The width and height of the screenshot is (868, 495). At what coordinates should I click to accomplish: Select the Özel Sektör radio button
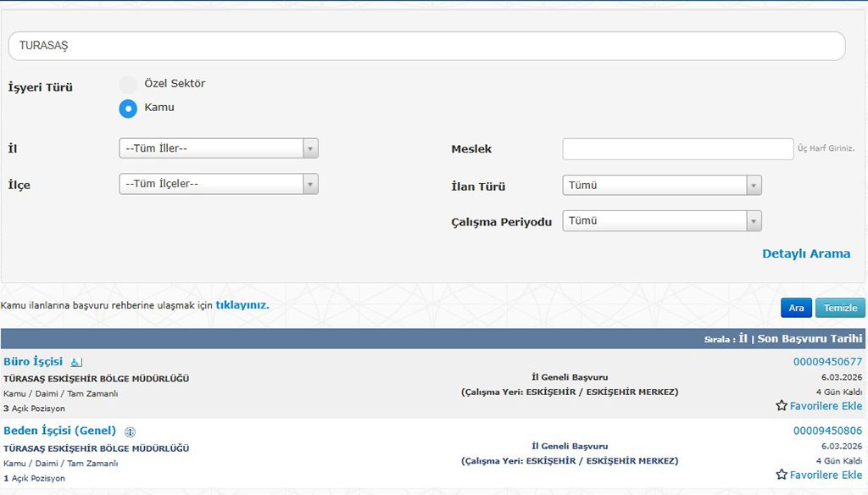pyautogui.click(x=128, y=84)
